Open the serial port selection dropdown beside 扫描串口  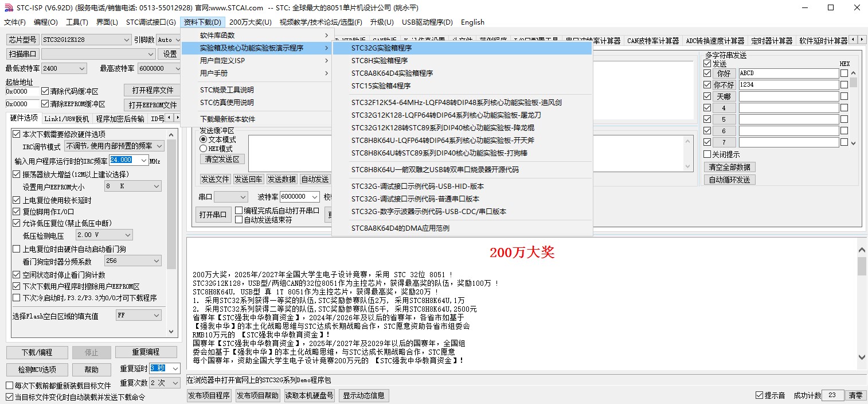click(98, 54)
